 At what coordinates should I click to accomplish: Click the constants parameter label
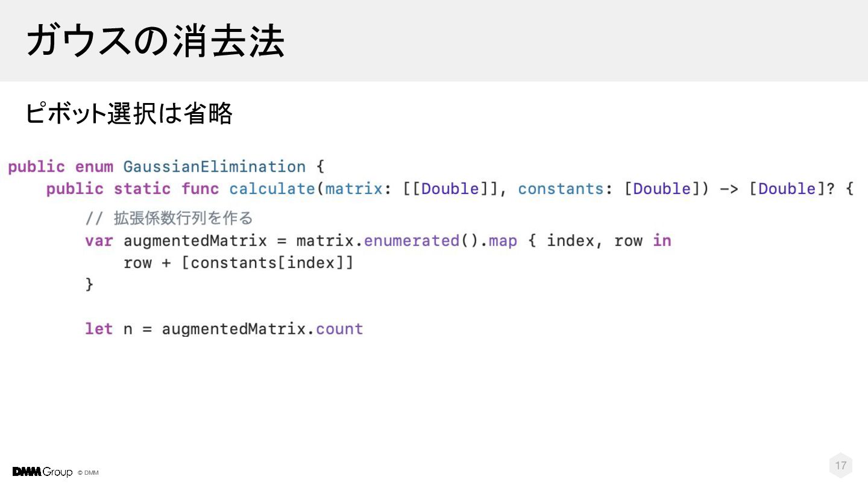tap(561, 189)
